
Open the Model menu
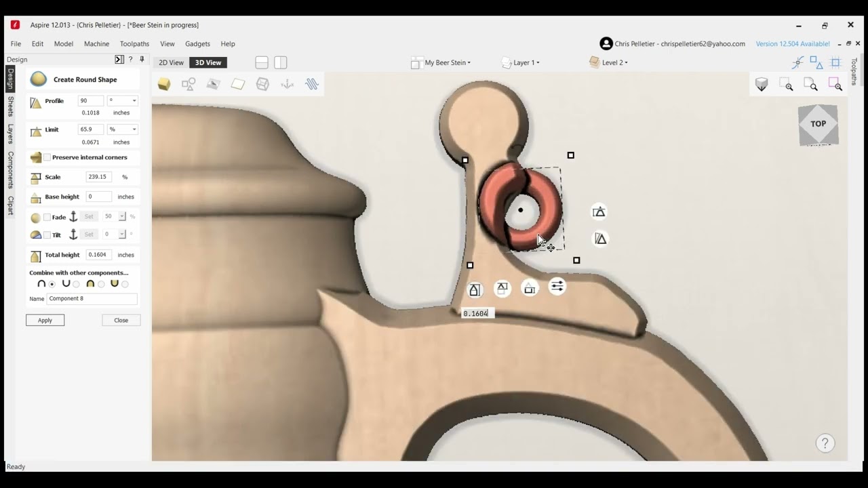point(64,43)
